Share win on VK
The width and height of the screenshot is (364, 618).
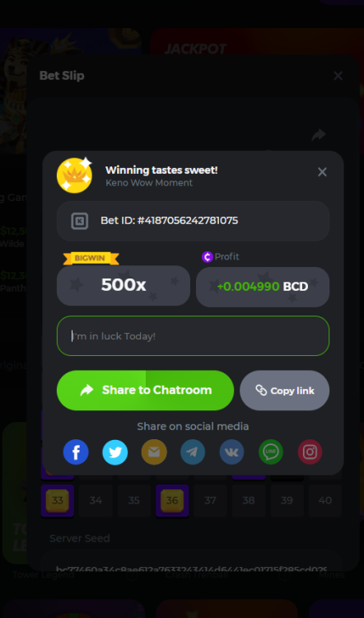231,452
